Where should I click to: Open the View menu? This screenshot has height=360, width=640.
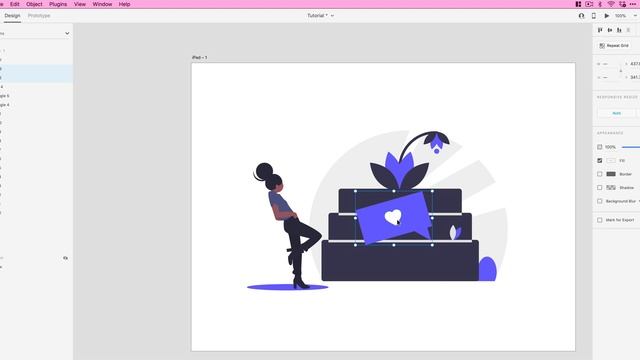coord(80,4)
